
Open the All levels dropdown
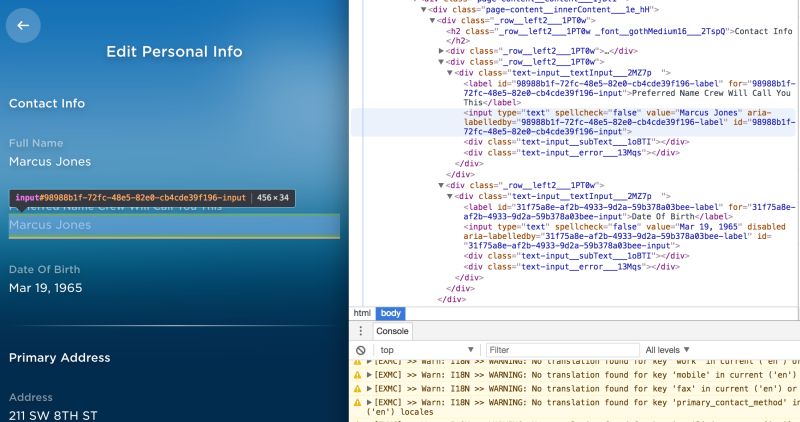click(x=667, y=350)
